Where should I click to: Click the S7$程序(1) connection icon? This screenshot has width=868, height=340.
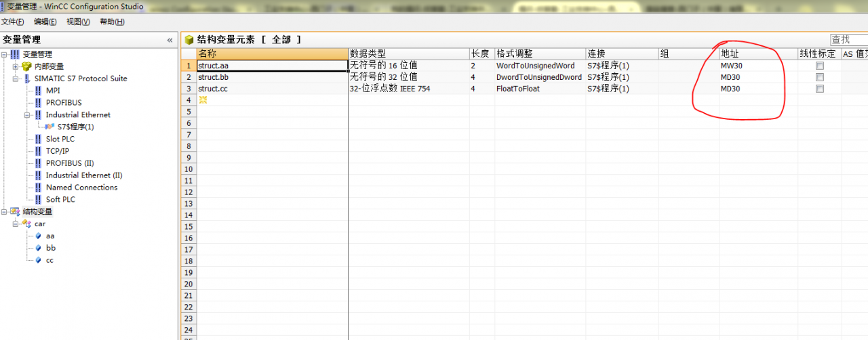pos(50,127)
